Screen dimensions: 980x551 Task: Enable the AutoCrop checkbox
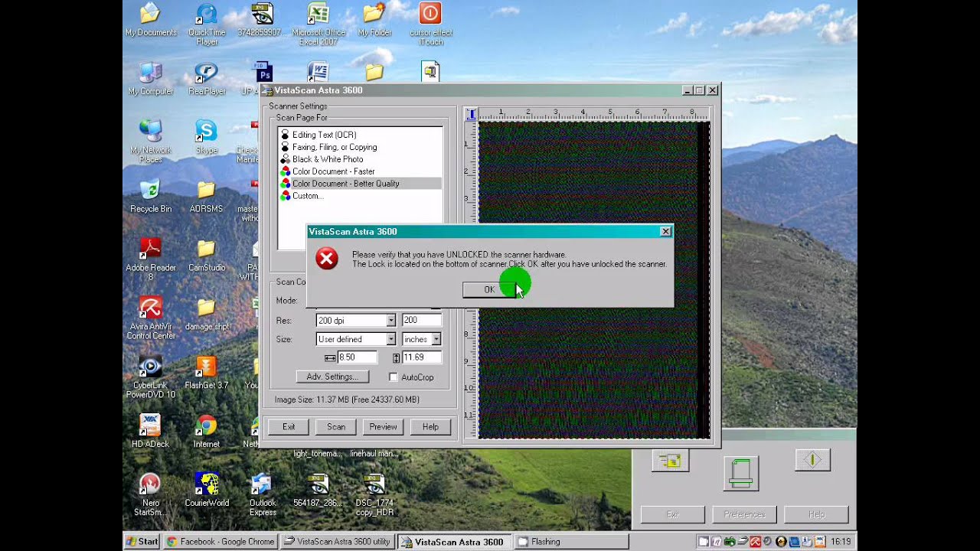[394, 377]
